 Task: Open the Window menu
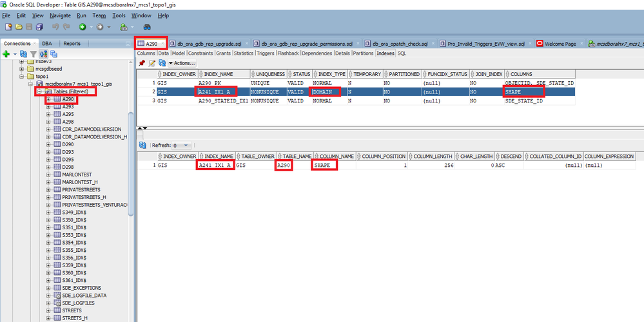click(141, 15)
